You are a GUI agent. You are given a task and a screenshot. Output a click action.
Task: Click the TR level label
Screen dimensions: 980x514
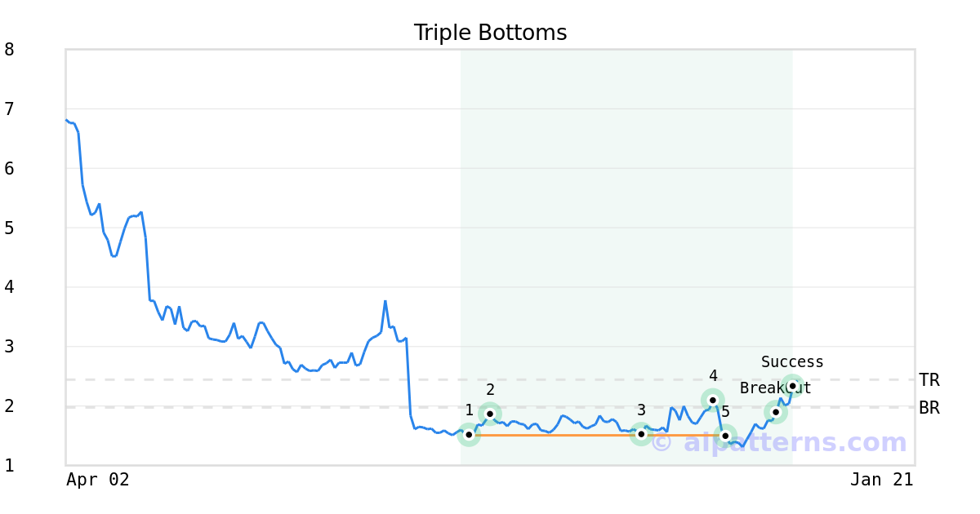929,380
